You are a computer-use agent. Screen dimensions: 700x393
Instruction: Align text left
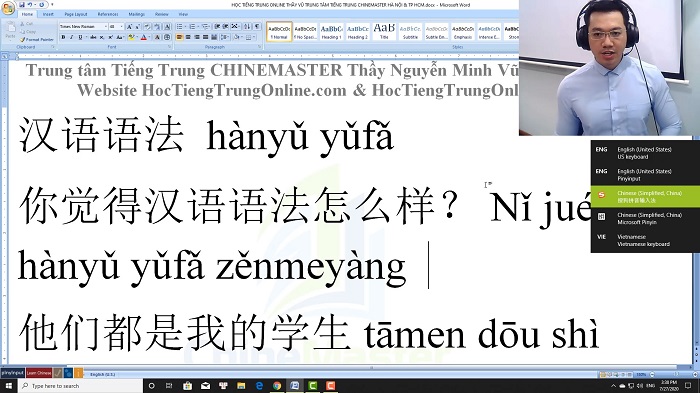tap(179, 37)
